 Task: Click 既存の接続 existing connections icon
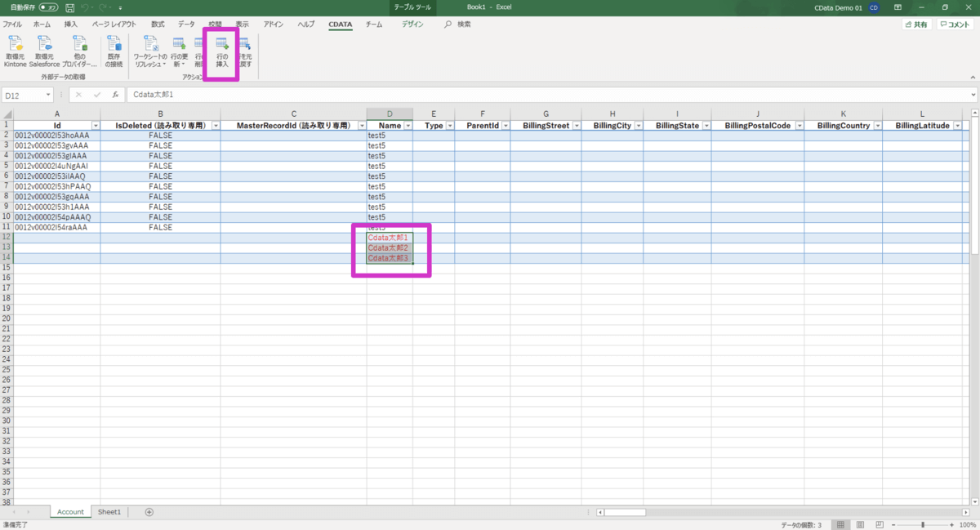(114, 51)
